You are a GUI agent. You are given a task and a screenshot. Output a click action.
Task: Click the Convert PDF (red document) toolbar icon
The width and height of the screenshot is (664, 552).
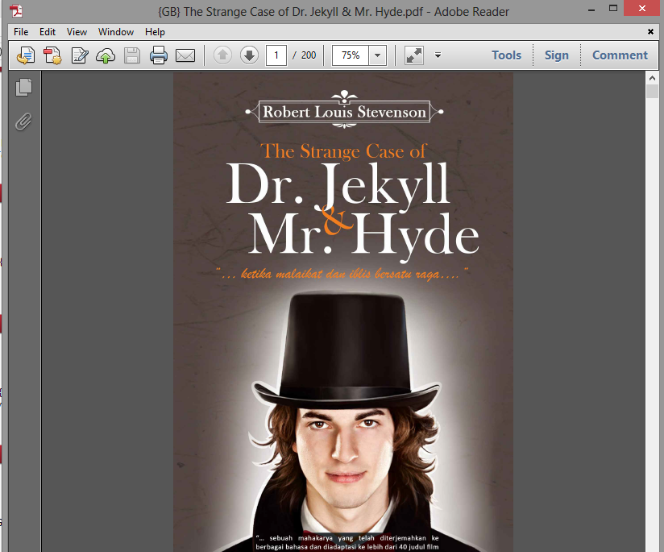tap(53, 55)
